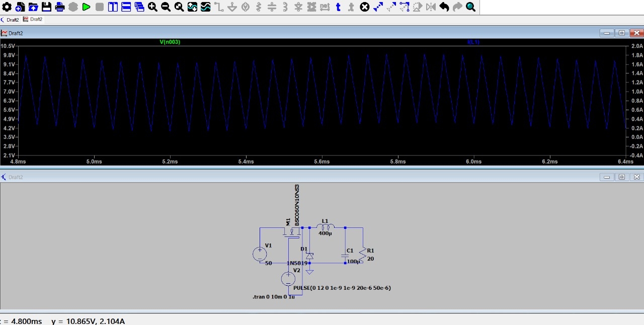Tile windows vertically
644x325 pixels.
point(113,7)
